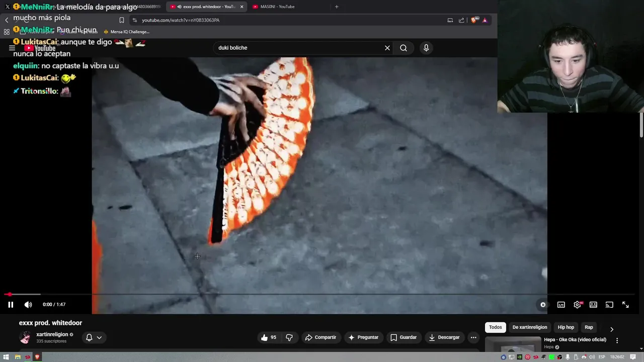Toggle the autoplay switch in the player
644x362 pixels.
(x=543, y=305)
